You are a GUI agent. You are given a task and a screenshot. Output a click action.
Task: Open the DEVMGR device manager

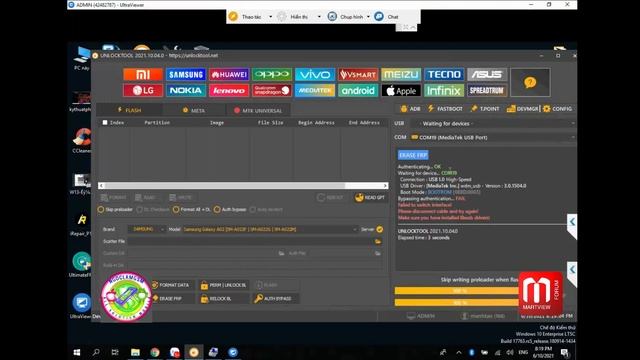tap(522, 109)
